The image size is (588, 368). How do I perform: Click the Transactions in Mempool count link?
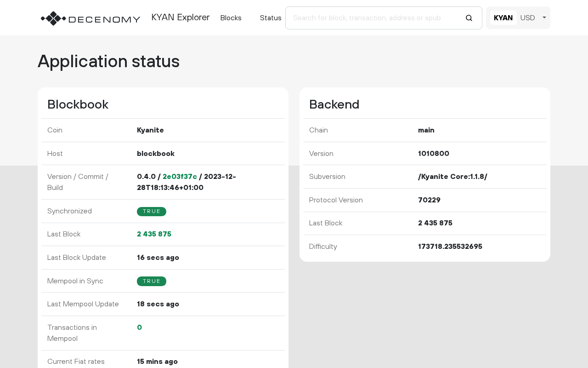139,328
